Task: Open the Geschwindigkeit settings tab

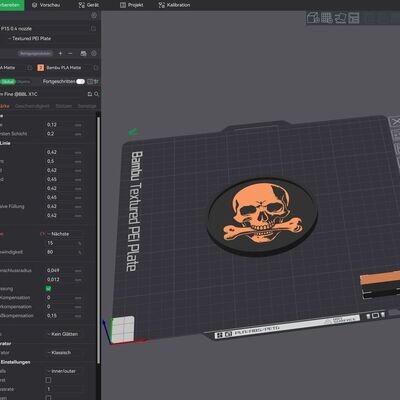Action: point(32,106)
